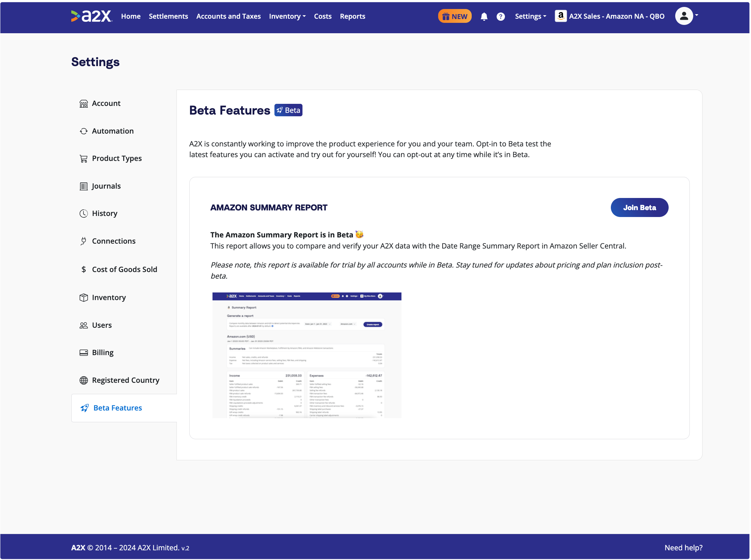Viewport: 751px width, 560px height.
Task: Select Cost of Goods Sold tab
Action: (x=124, y=269)
